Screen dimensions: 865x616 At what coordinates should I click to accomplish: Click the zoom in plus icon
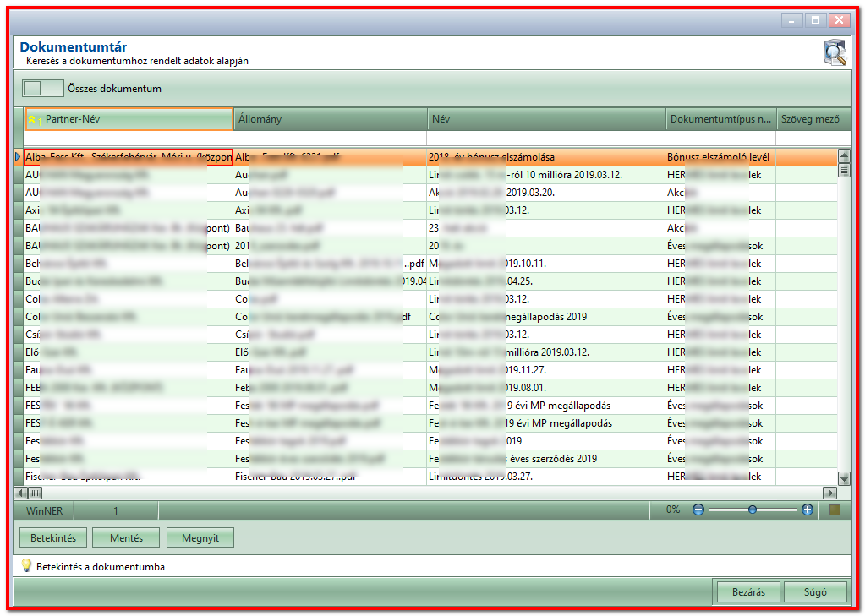[x=807, y=510]
